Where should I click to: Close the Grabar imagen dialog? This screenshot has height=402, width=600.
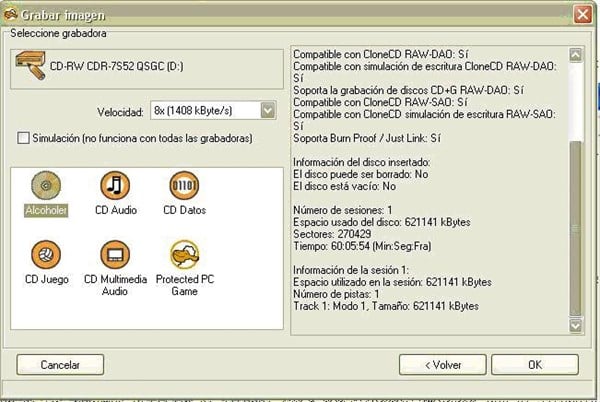pos(582,15)
